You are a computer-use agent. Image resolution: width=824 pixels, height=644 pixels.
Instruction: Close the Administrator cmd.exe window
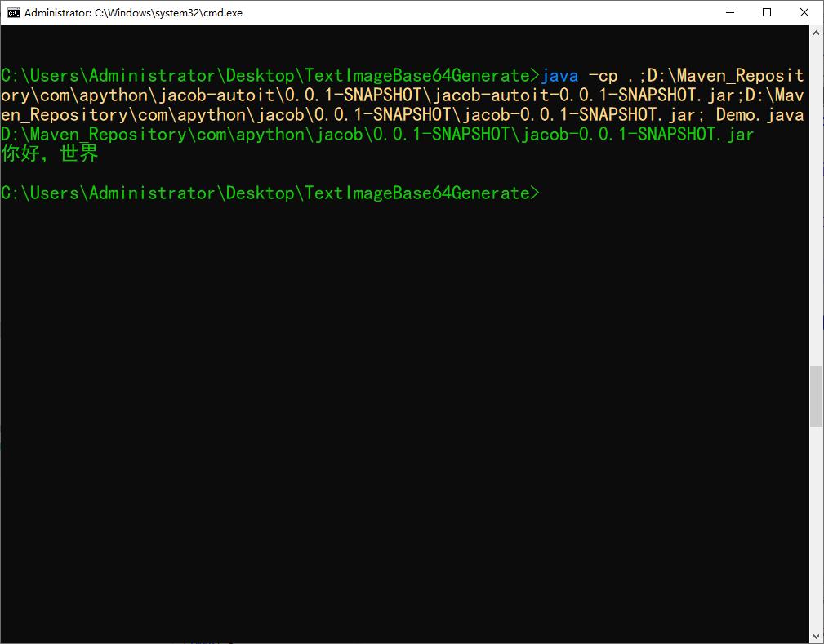(x=804, y=12)
